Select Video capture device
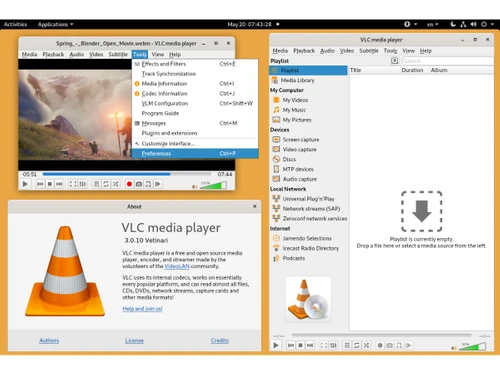 tap(308, 149)
